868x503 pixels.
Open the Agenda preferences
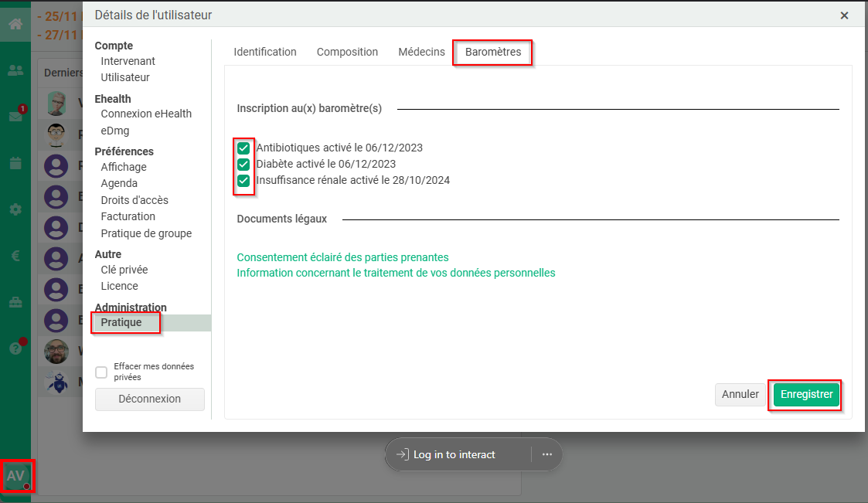coord(119,183)
